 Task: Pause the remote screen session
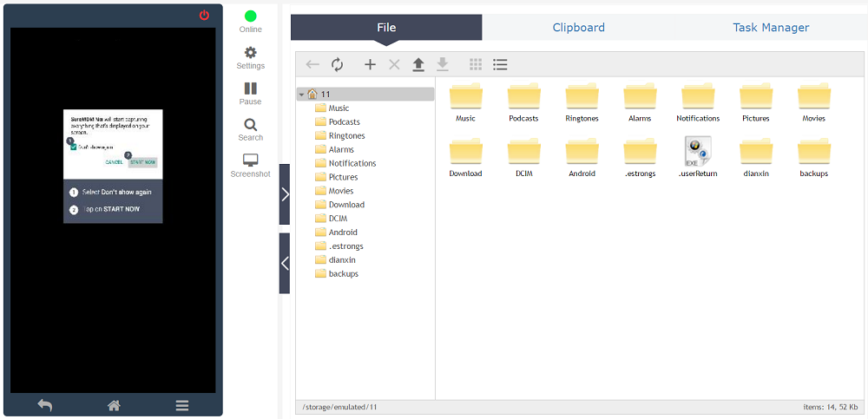(x=251, y=94)
